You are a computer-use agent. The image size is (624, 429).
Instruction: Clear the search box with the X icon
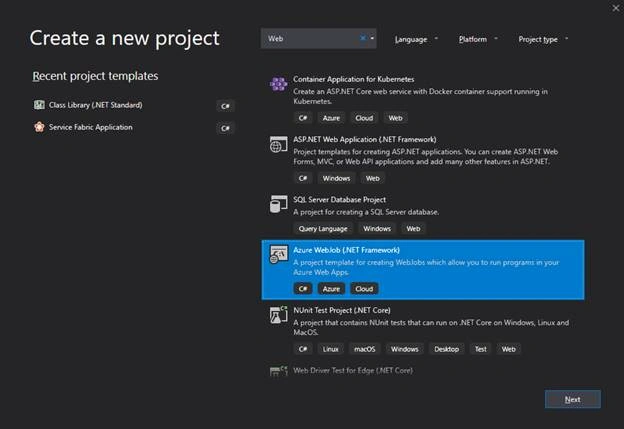tap(363, 38)
